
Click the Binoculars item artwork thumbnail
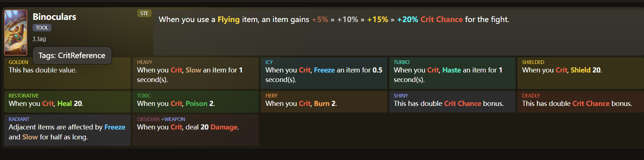[x=15, y=32]
